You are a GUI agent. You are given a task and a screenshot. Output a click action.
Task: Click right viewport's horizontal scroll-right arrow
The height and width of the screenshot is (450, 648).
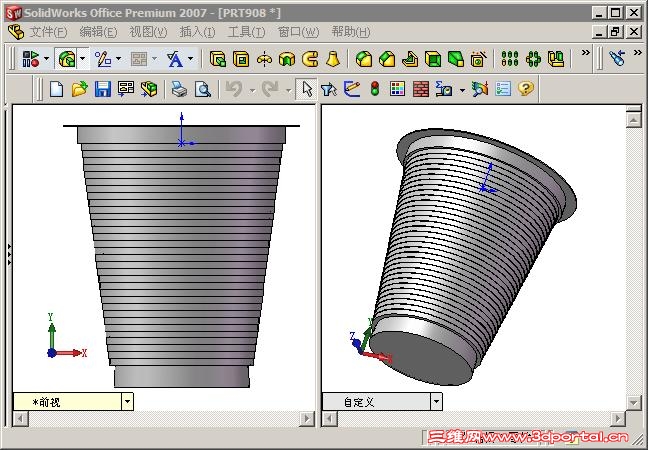coord(618,419)
